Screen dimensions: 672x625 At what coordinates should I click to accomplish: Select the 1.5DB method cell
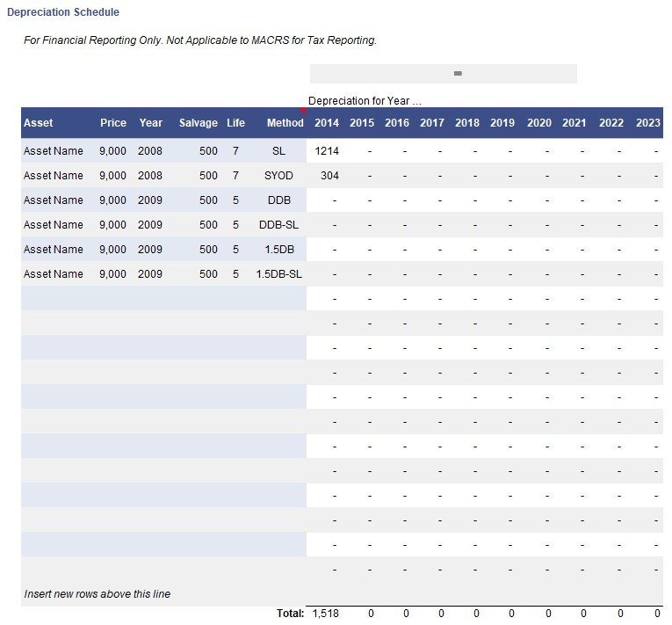pyautogui.click(x=279, y=250)
